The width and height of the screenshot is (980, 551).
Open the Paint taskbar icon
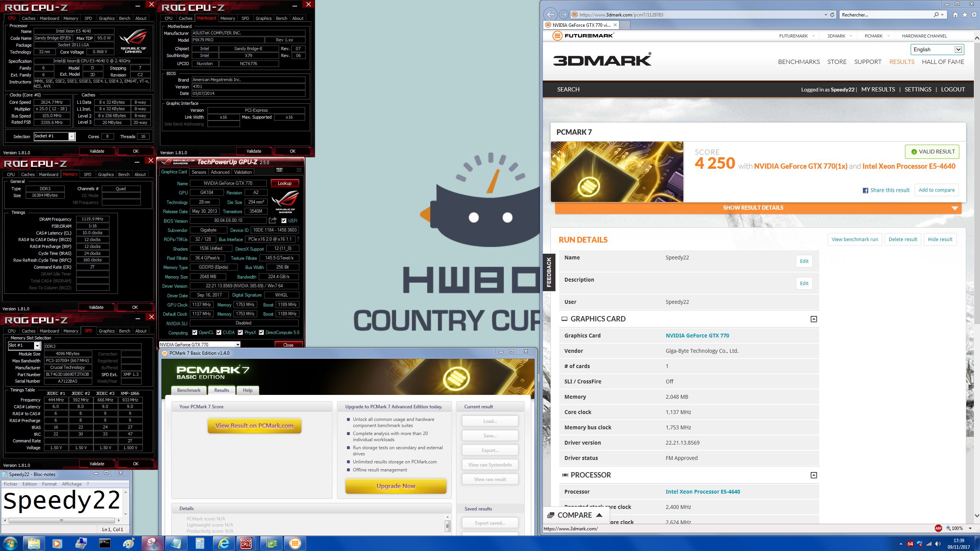click(128, 543)
